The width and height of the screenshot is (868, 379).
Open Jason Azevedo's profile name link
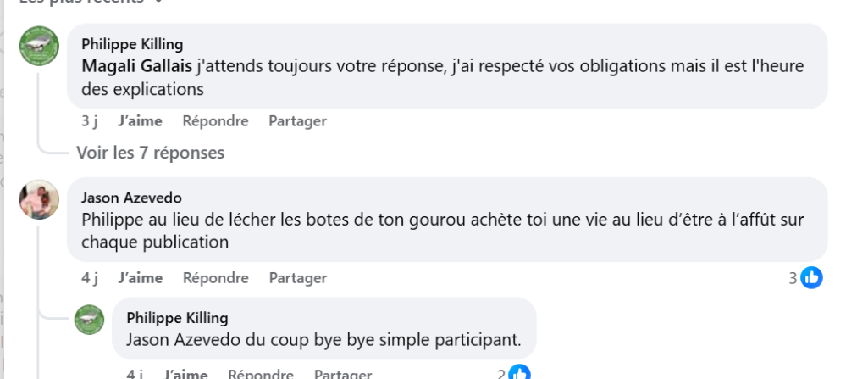tap(131, 198)
